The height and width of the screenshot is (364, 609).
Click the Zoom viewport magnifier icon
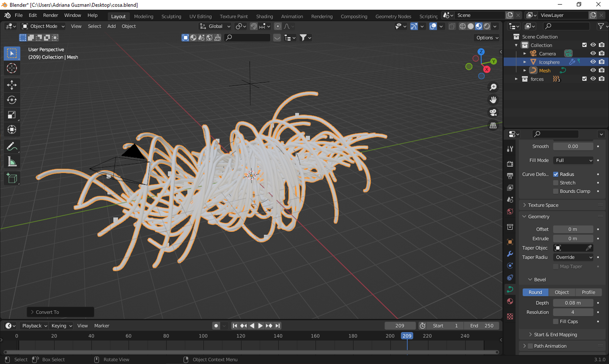pyautogui.click(x=493, y=87)
